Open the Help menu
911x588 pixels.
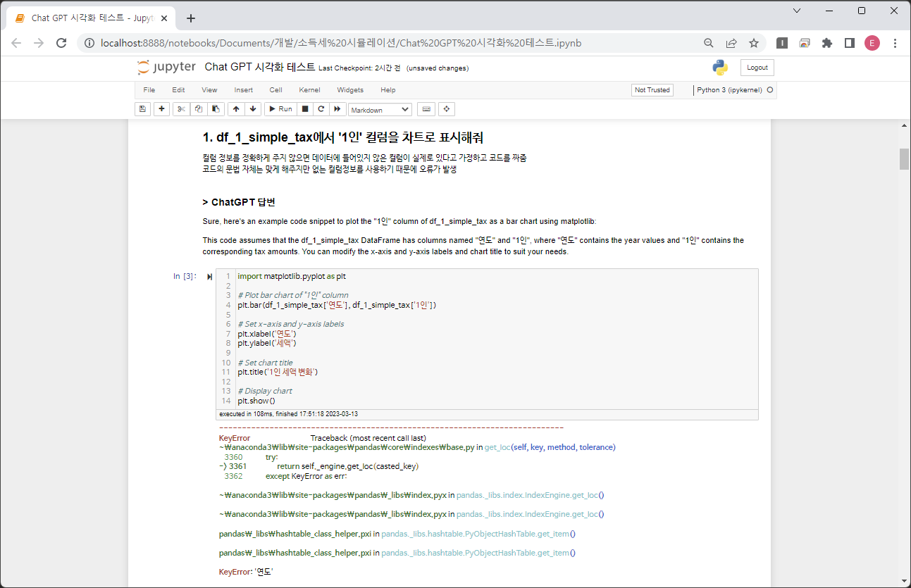click(388, 90)
